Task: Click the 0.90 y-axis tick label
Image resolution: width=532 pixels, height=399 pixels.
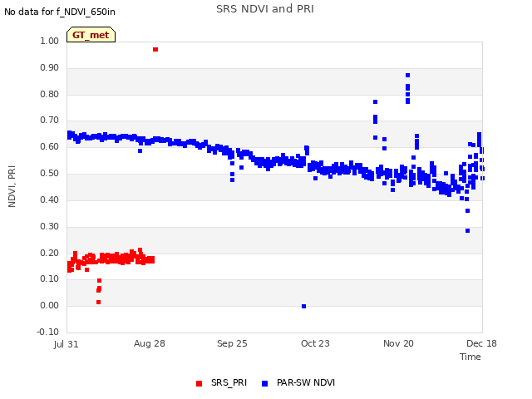Action: [50, 67]
